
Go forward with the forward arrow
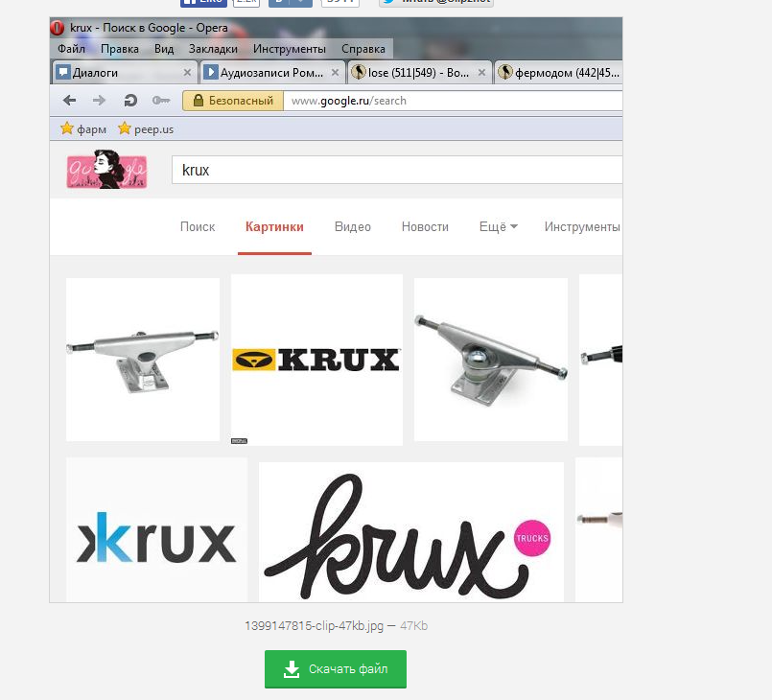coord(99,101)
